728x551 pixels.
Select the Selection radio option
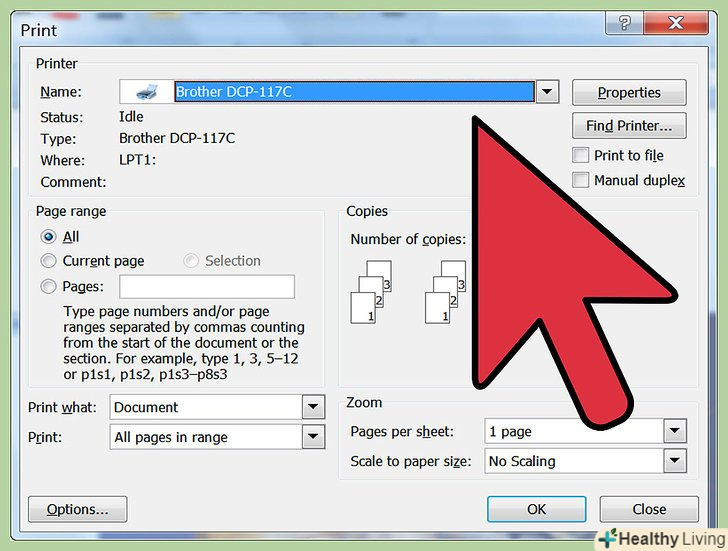[191, 261]
